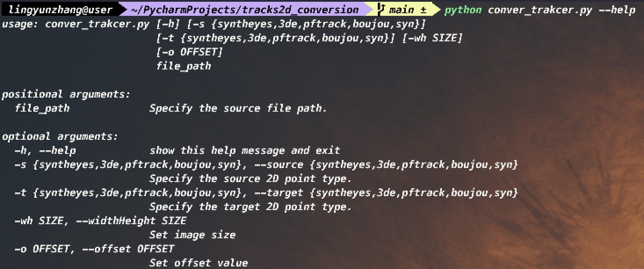Click the 'Set offset value' description
The height and width of the screenshot is (269, 644).
(x=199, y=263)
